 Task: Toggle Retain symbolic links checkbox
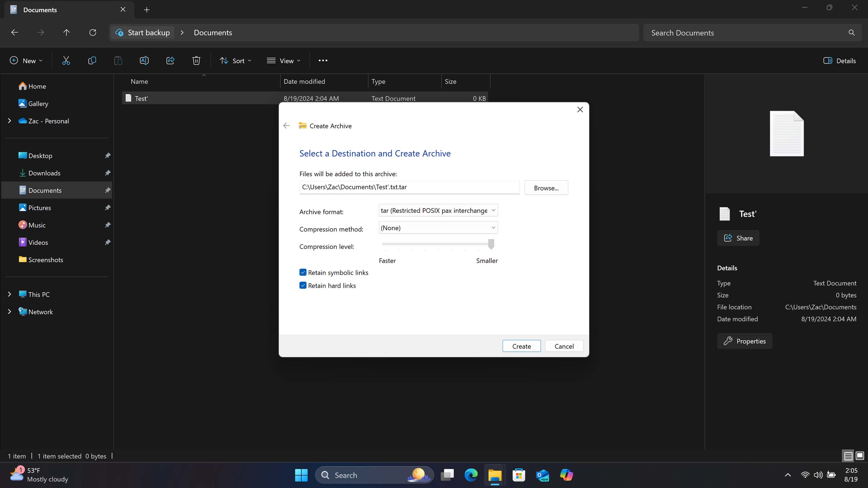pos(303,272)
